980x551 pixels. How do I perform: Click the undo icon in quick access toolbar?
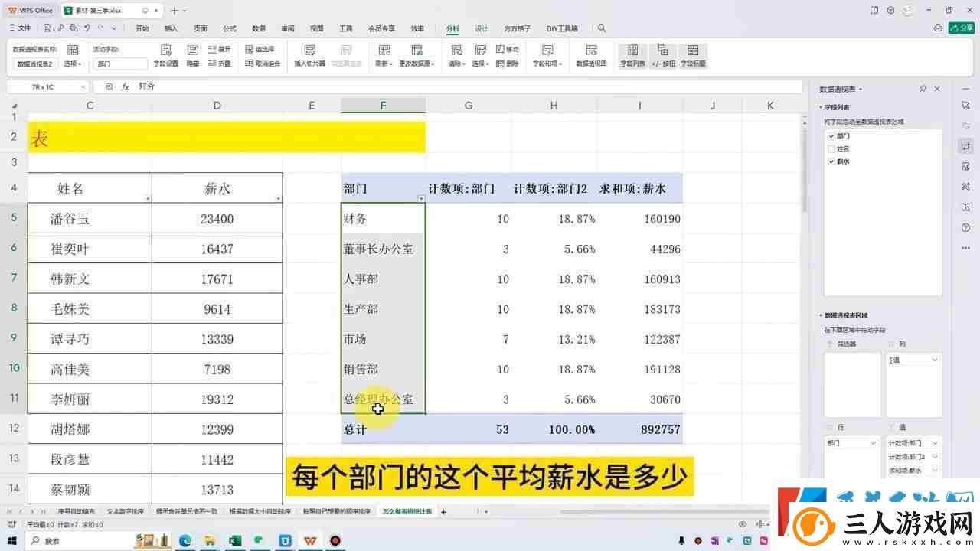coord(88,28)
